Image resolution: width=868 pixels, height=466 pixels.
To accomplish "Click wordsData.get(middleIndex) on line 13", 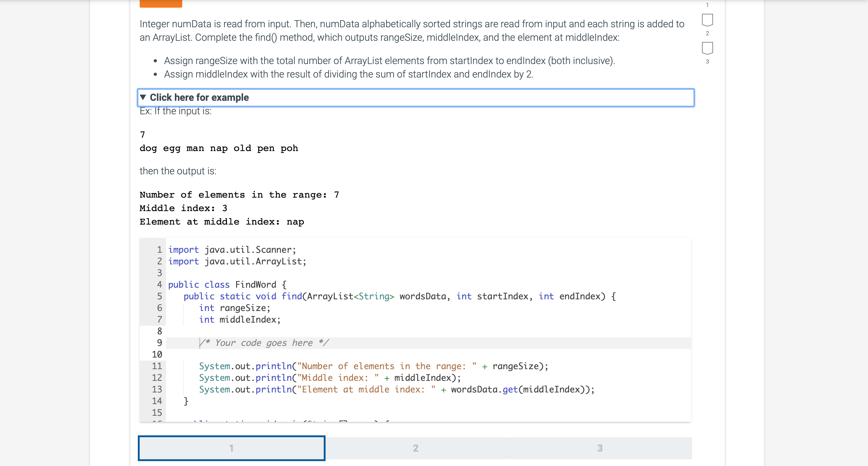I will click(522, 389).
